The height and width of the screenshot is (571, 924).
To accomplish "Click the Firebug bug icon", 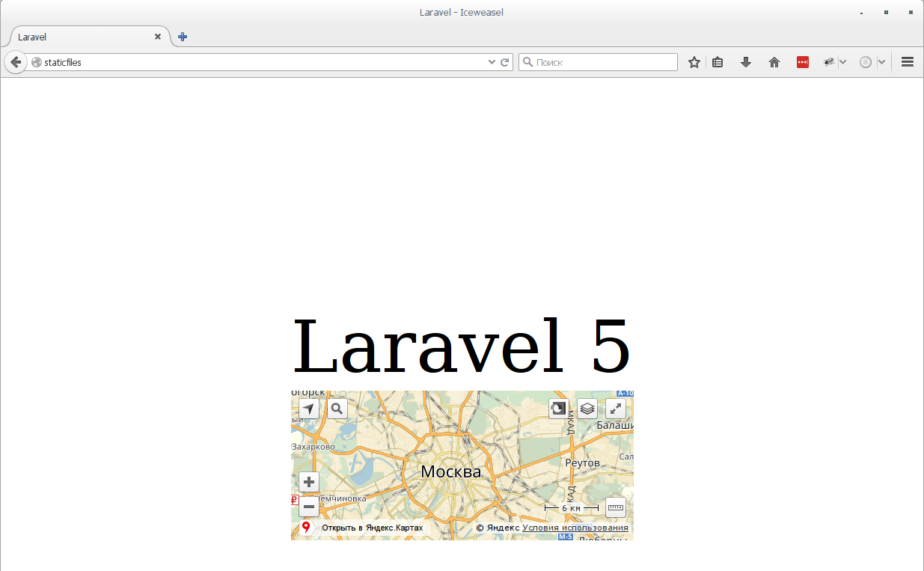I will pos(829,63).
